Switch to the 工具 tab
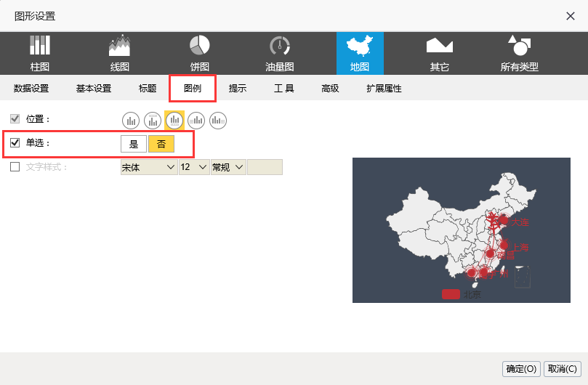 pos(284,89)
